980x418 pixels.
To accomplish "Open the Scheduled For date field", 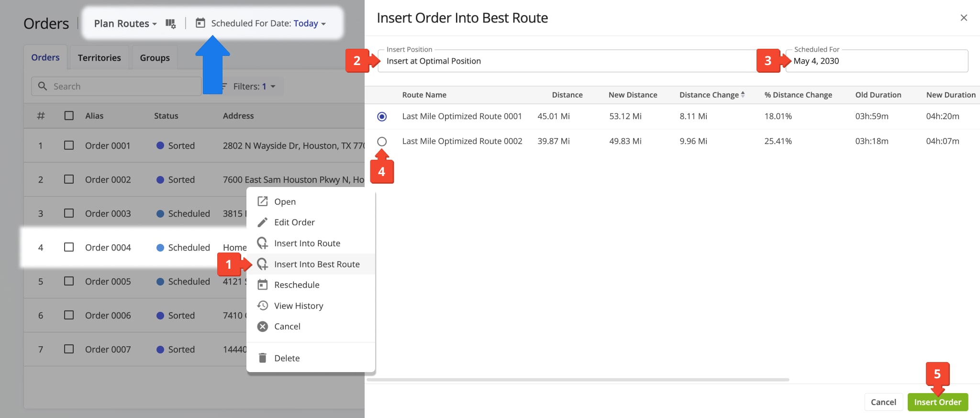I will click(877, 61).
